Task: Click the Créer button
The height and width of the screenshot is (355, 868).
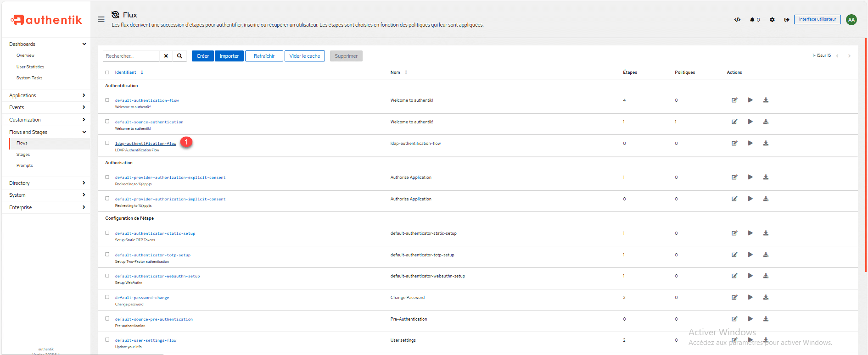Action: [x=202, y=56]
